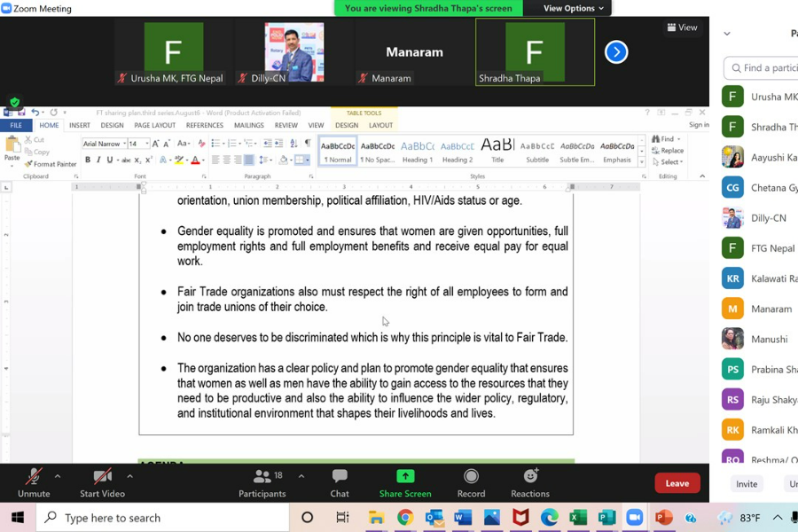Click the Start Video camera icon
The image size is (798, 532).
pos(102,477)
